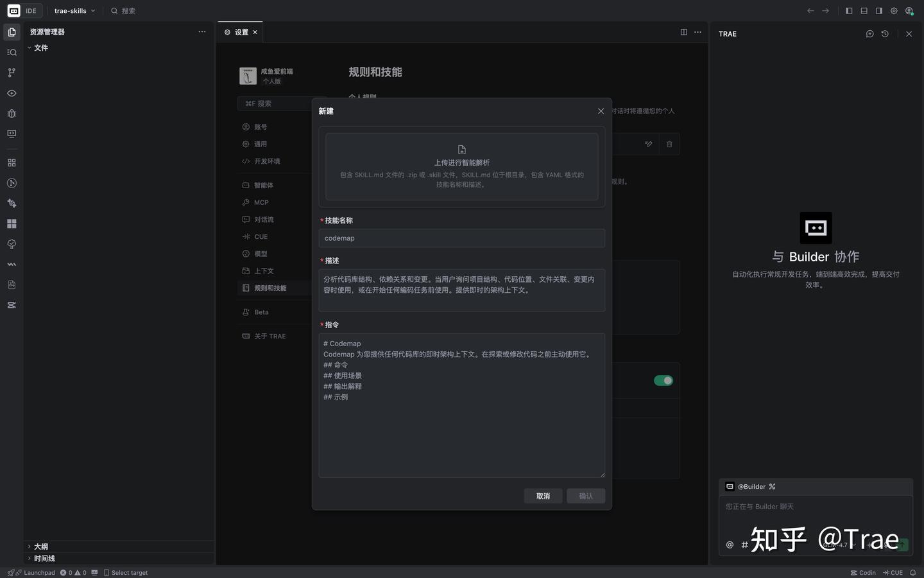924x578 pixels.
Task: Switch to the 设置 tab
Action: point(241,32)
